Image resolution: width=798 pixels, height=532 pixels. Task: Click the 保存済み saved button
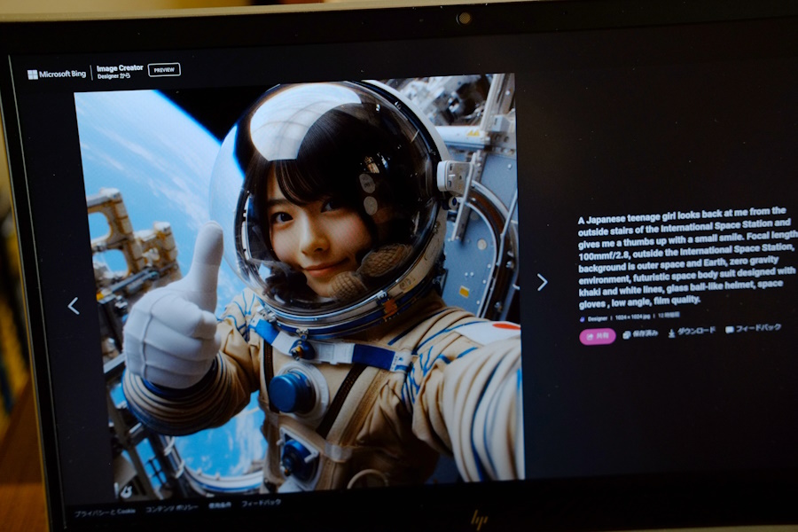pos(640,333)
